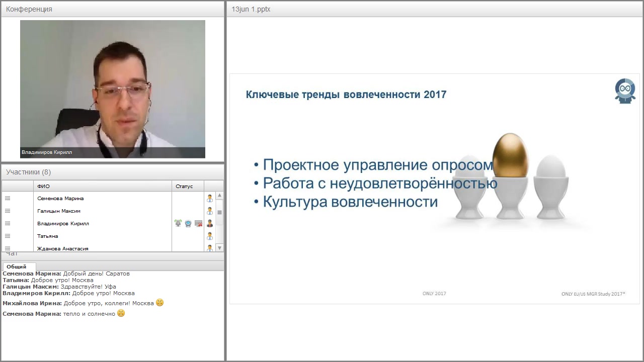
Task: Open the row menu for Галицын Максим
Action: (x=7, y=211)
